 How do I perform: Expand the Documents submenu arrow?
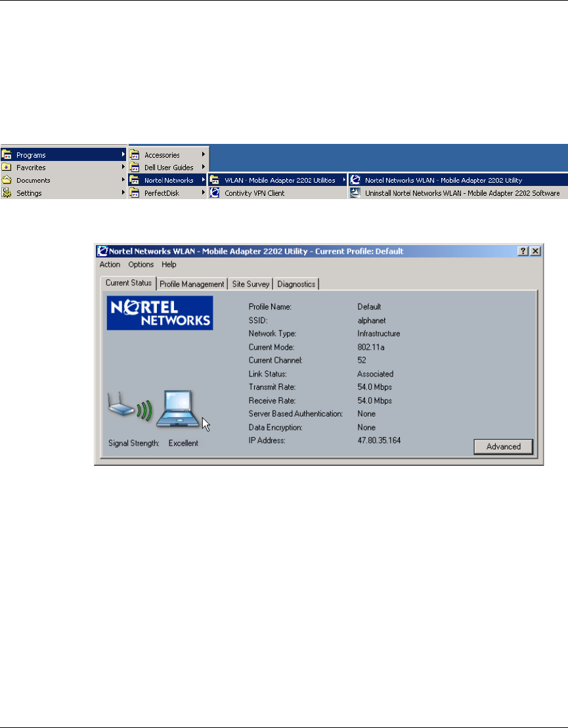pos(123,179)
